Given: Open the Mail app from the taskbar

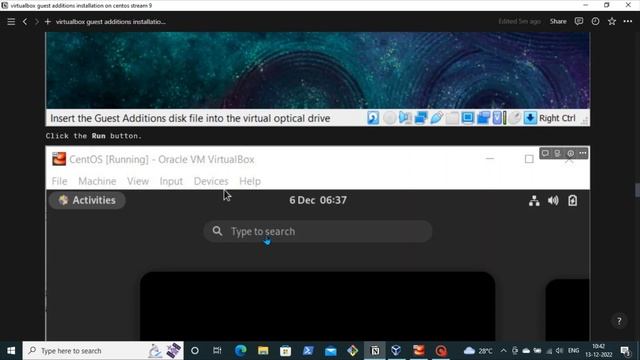Looking at the screenshot, I should (331, 351).
